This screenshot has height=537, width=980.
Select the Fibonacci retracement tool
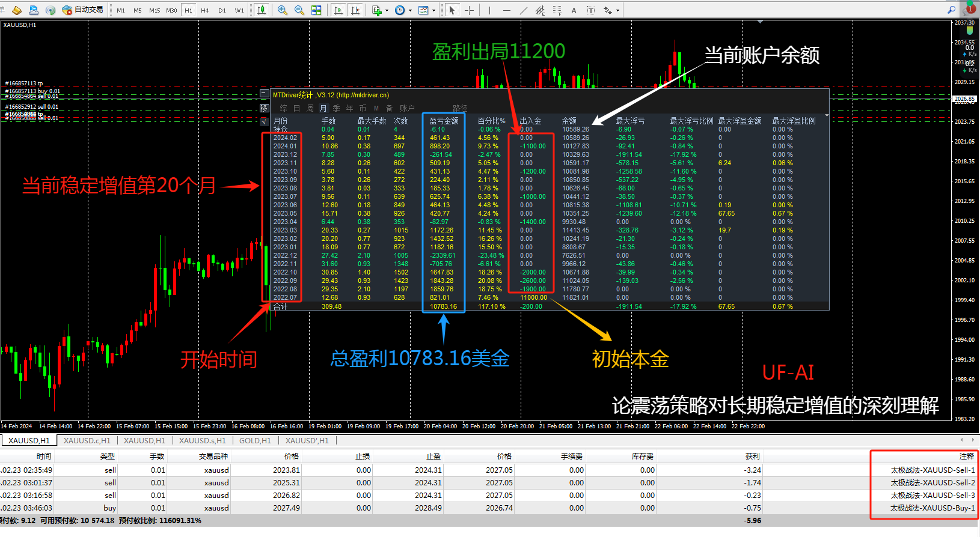click(557, 10)
